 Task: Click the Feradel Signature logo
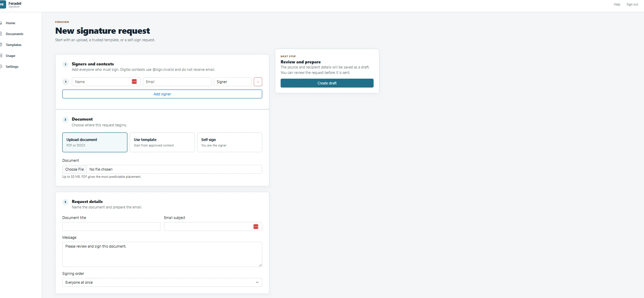tap(11, 4)
